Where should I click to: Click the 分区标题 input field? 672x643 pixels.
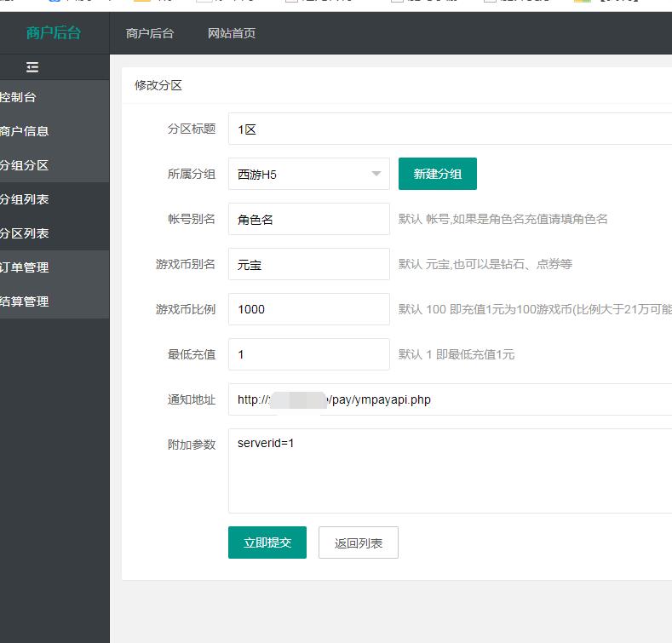450,129
